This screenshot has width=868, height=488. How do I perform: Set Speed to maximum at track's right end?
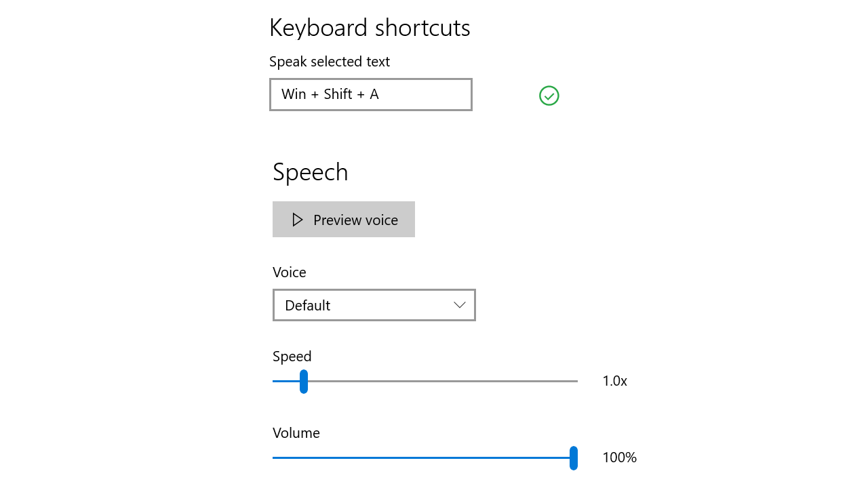click(x=576, y=381)
